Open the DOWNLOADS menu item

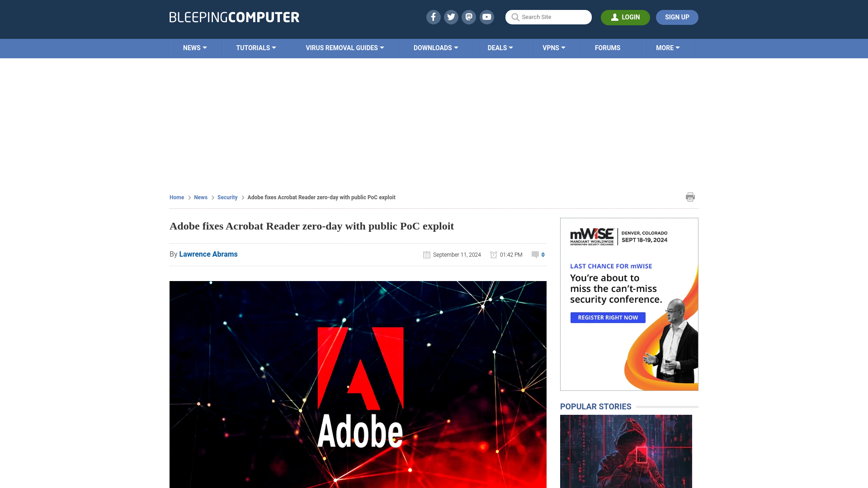436,47
